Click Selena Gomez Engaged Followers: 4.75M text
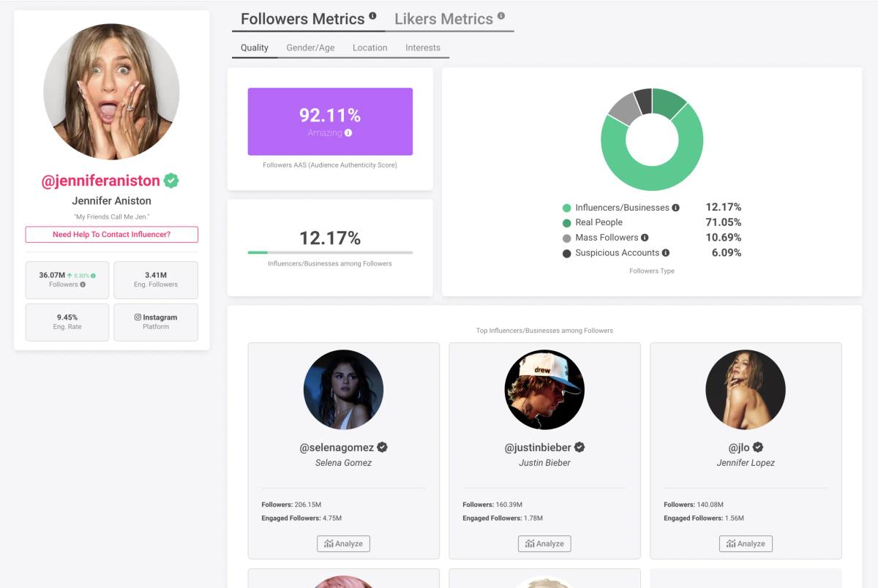The width and height of the screenshot is (878, 588). pos(301,519)
